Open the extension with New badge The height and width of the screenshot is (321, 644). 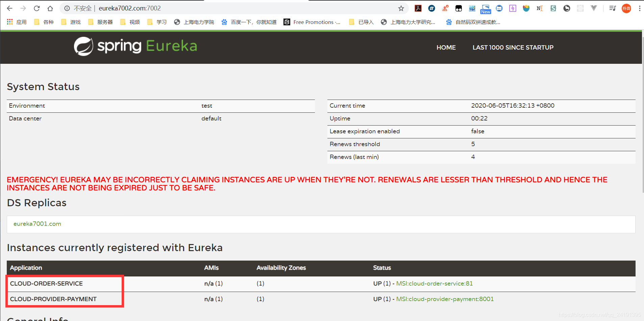486,9
